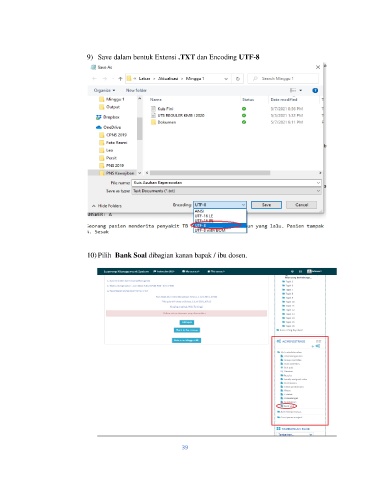Click the topmost blue button on quiz page

(186, 322)
